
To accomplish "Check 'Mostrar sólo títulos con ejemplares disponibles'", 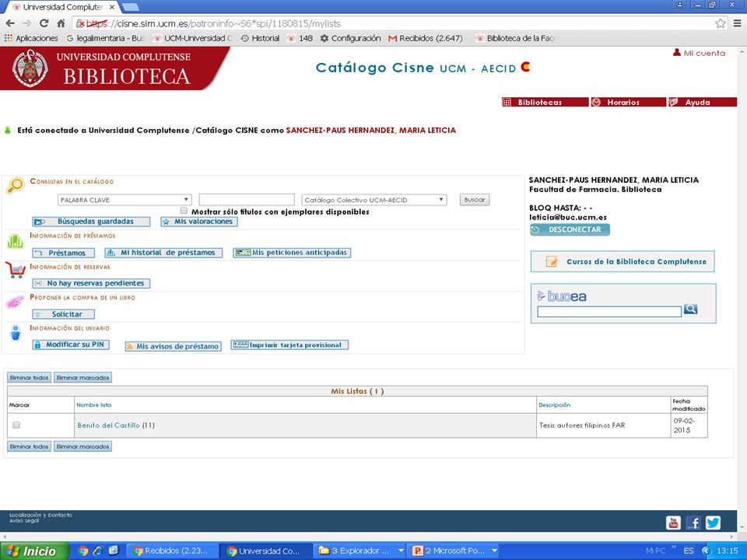I will coord(184,211).
